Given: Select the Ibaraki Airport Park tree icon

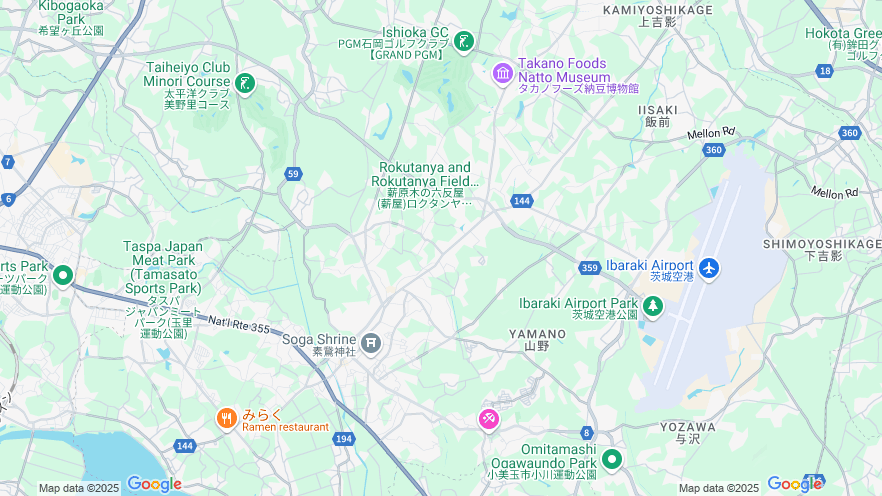Looking at the screenshot, I should (652, 306).
